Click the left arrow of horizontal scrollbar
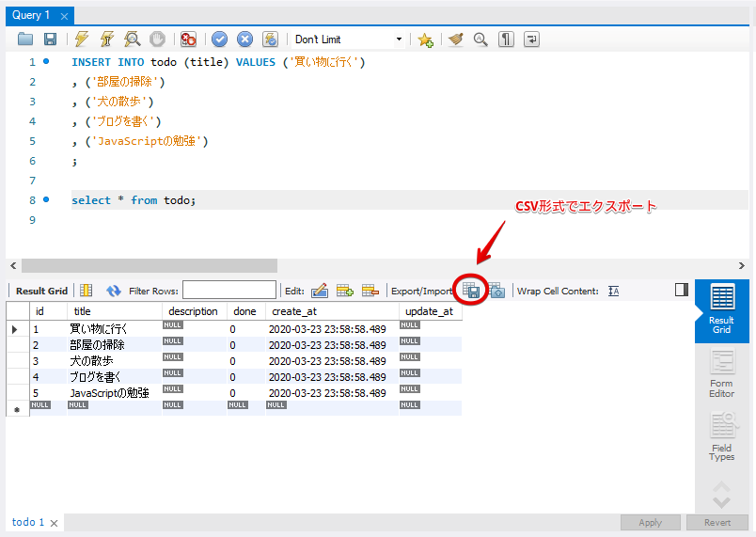This screenshot has width=756, height=537. (13, 265)
